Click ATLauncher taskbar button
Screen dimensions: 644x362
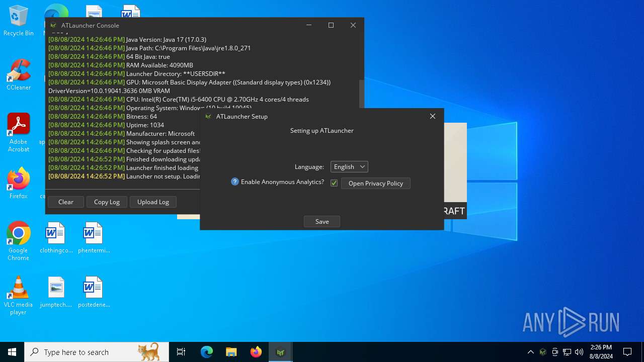280,352
